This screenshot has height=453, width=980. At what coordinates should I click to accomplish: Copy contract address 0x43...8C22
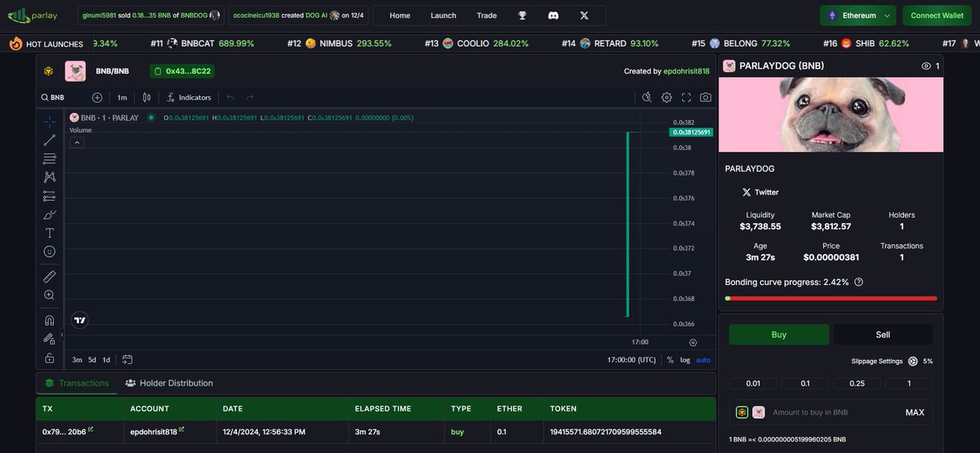[x=181, y=71]
